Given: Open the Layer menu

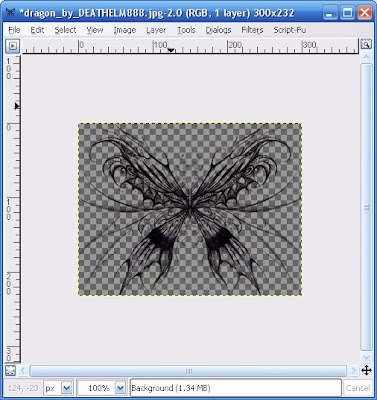Looking at the screenshot, I should pos(156,30).
